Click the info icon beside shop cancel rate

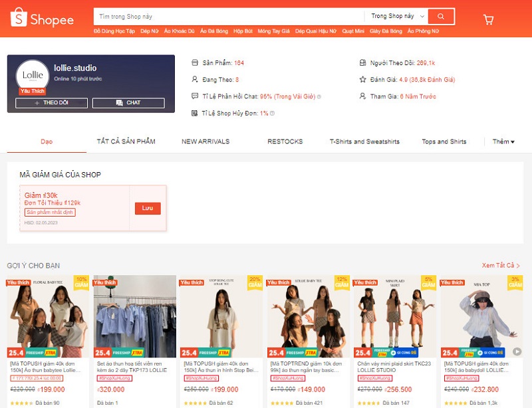point(273,114)
